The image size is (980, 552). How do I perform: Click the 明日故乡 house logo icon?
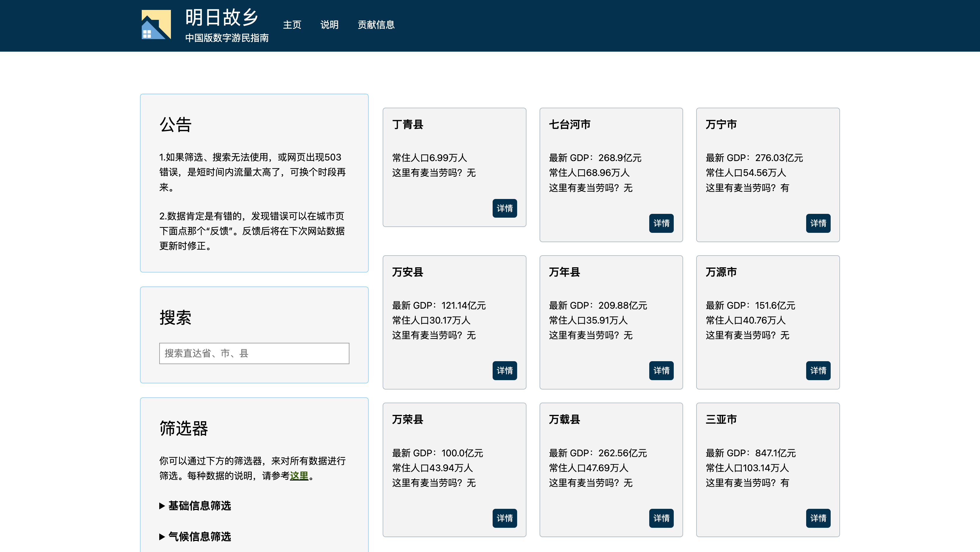156,25
